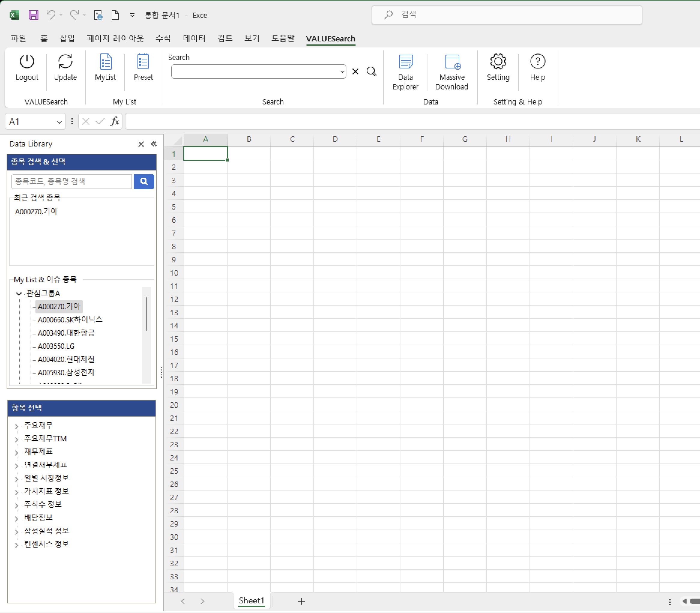Open the 파일 menu tab
This screenshot has height=613, width=700.
tap(19, 38)
